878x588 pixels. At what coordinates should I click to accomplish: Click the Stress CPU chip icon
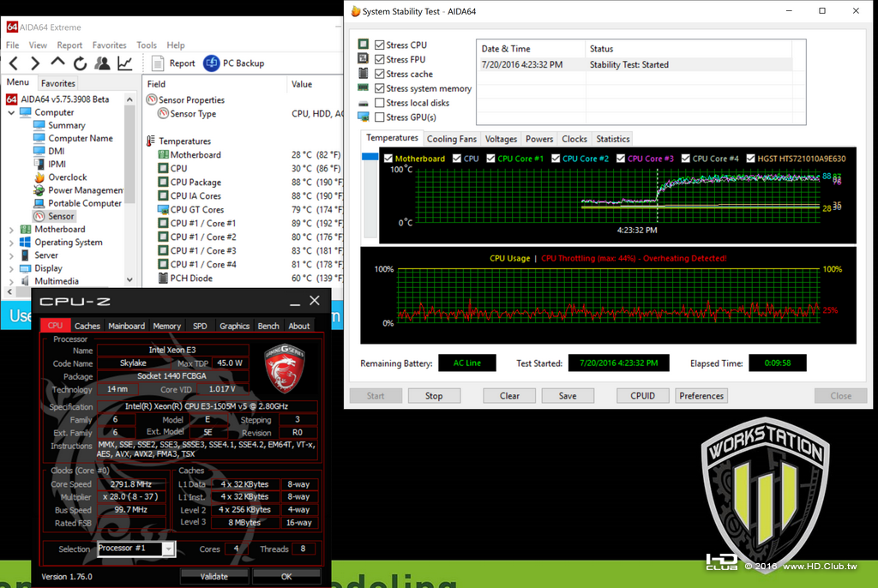click(363, 45)
